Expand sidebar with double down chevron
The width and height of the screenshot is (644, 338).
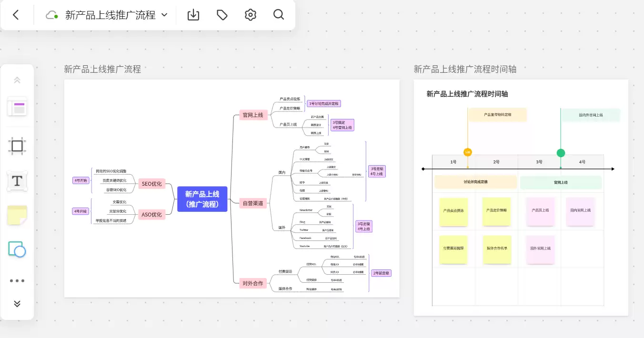tap(17, 304)
